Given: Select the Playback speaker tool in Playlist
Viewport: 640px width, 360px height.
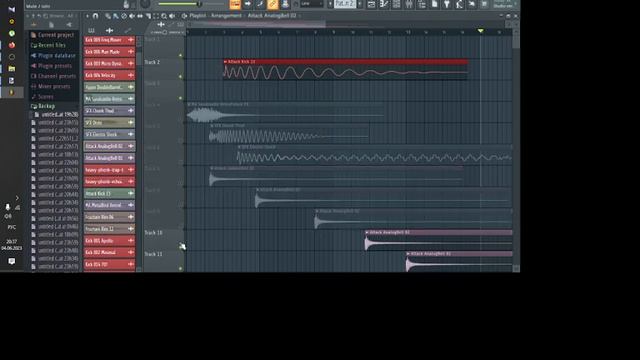Looking at the screenshot, I should pyautogui.click(x=172, y=16).
